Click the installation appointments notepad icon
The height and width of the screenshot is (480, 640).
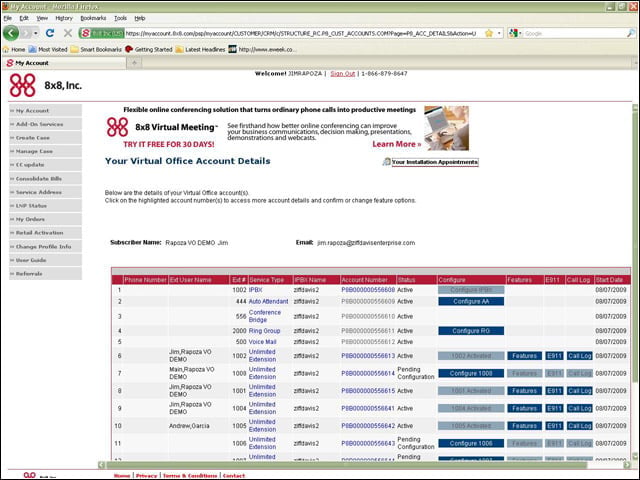click(x=386, y=162)
